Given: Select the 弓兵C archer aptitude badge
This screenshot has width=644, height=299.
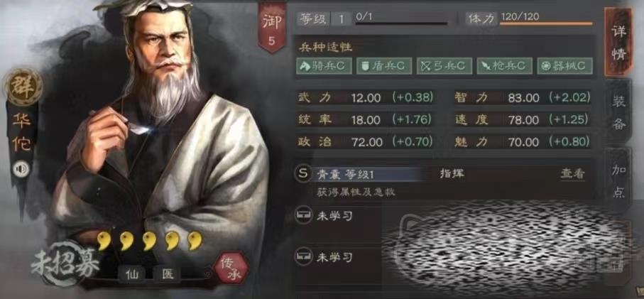Looking at the screenshot, I should (444, 66).
